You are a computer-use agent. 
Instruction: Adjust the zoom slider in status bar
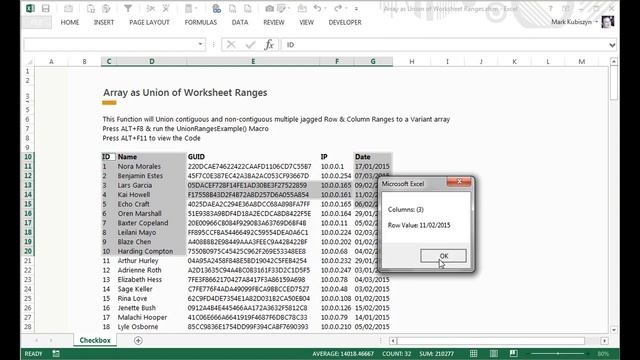(x=558, y=353)
